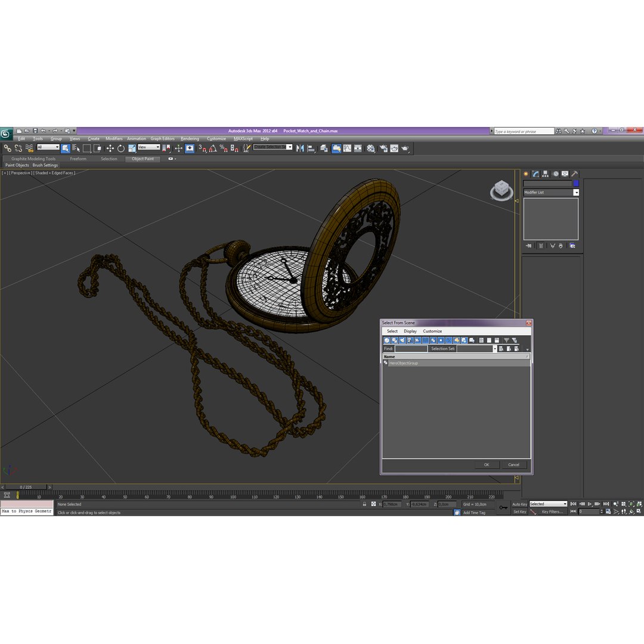The image size is (644, 644).
Task: Open the 3ds Max application menu
Action: 6,134
